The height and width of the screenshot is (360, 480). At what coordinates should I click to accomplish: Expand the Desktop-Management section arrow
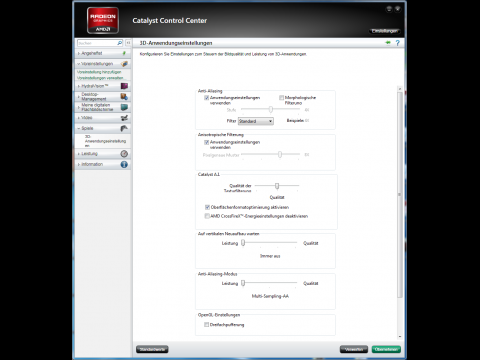pos(79,97)
